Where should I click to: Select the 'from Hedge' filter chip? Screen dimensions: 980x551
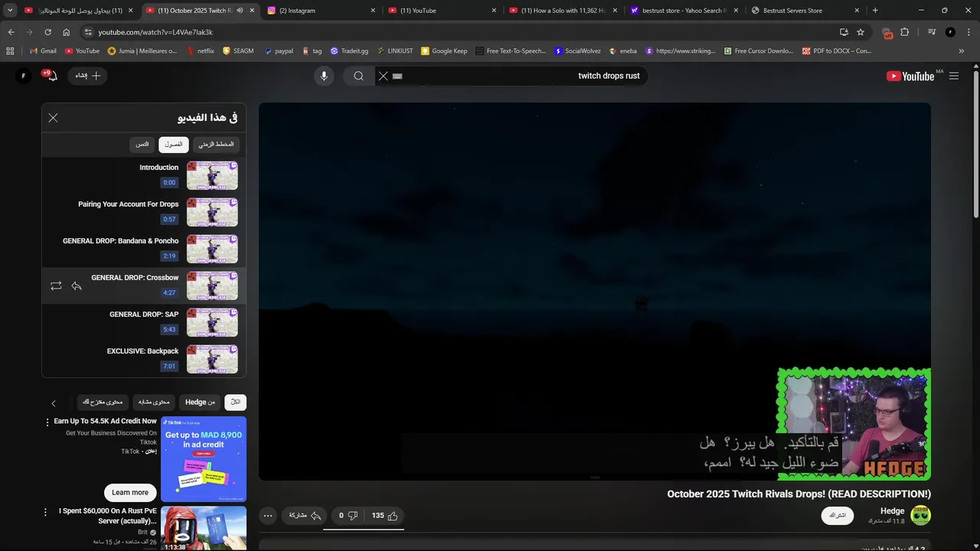tap(200, 403)
